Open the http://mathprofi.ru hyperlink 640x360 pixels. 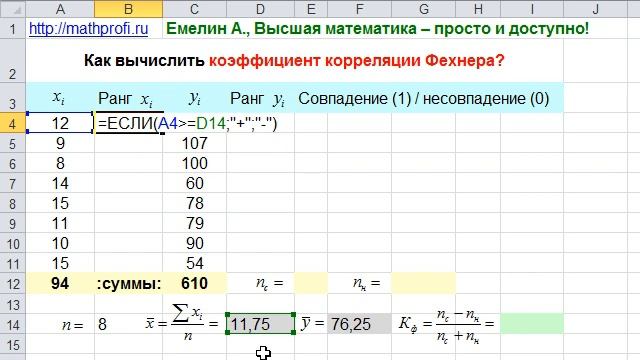pos(88,29)
